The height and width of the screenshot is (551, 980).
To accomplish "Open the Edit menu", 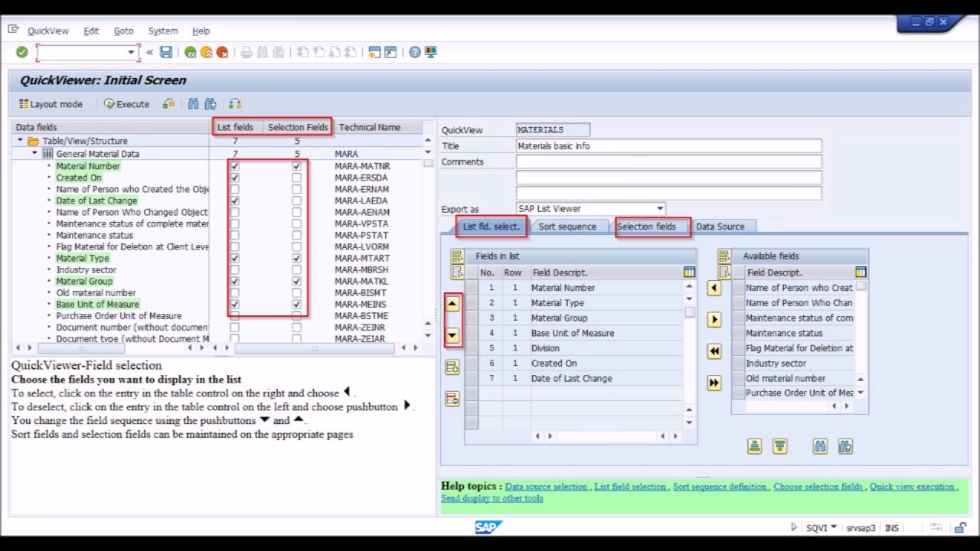I will [91, 31].
